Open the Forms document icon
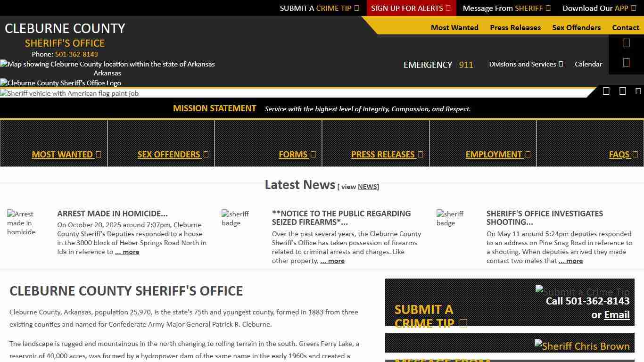 (313, 154)
